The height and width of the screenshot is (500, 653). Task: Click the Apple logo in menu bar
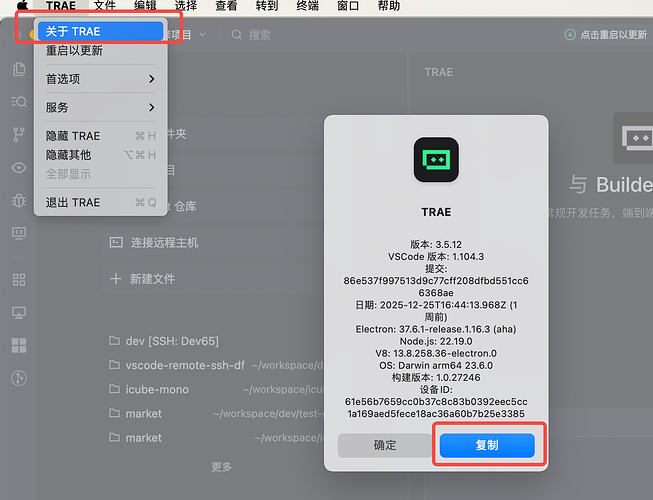(x=22, y=6)
